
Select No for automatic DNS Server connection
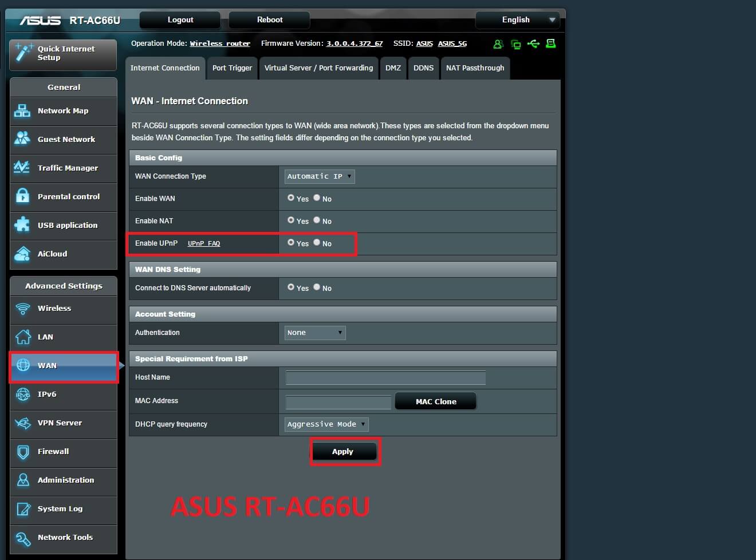pyautogui.click(x=317, y=287)
